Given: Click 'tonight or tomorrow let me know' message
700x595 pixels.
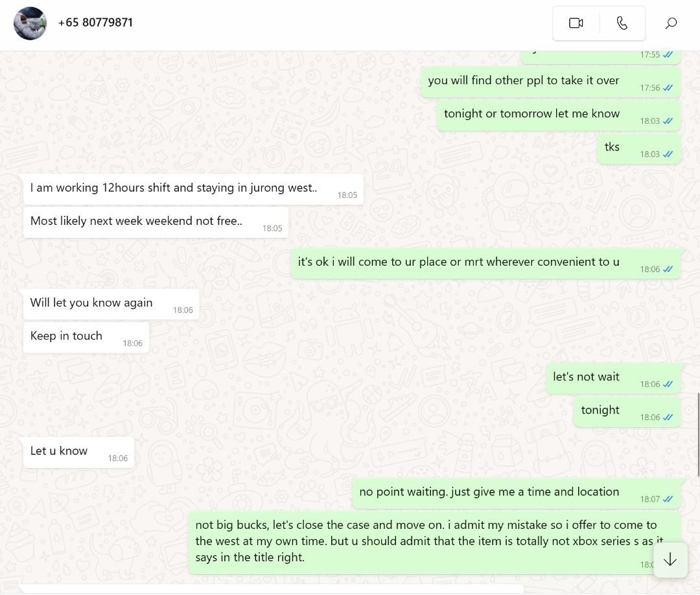Looking at the screenshot, I should click(x=559, y=115).
